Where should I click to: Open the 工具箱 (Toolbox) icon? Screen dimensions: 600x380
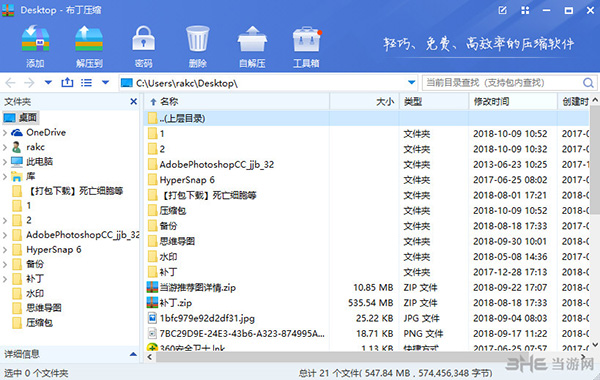[x=307, y=39]
